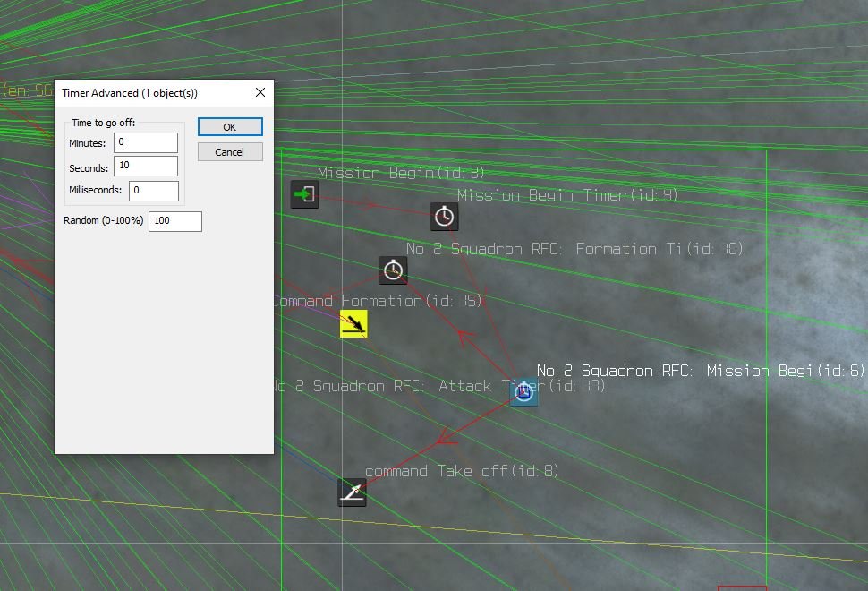Viewport: 868px width, 591px height.
Task: Confirm timer settings with OK
Action: point(230,127)
